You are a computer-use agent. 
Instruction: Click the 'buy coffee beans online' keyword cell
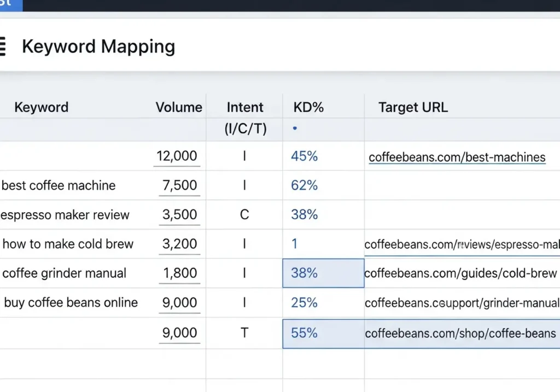[x=71, y=303]
